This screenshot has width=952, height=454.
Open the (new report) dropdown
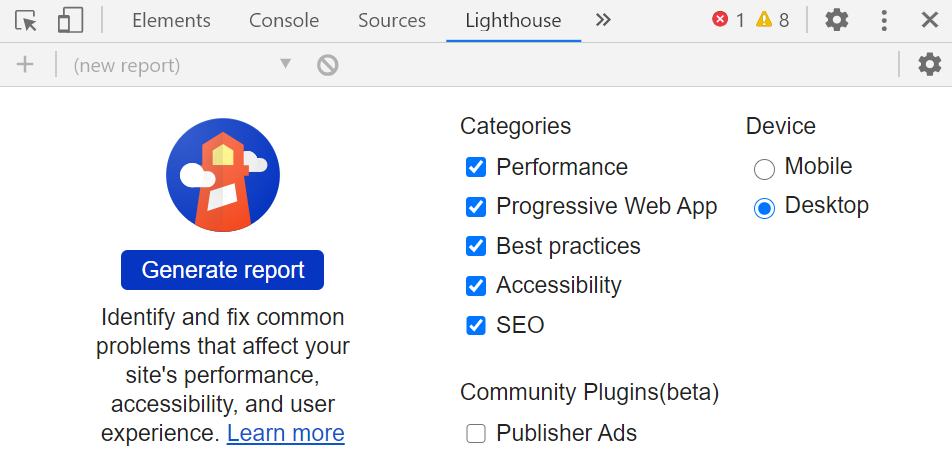[x=182, y=65]
